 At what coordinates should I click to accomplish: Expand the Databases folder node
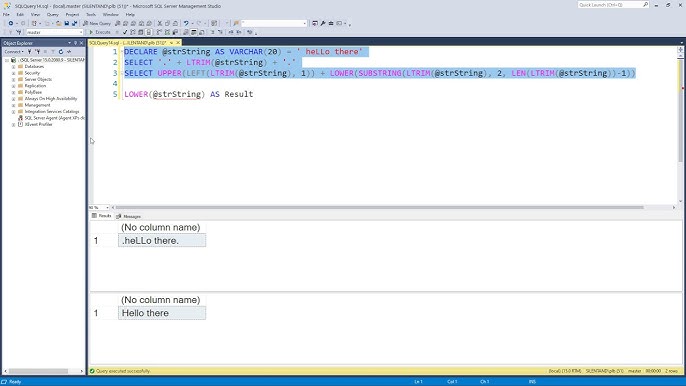14,67
